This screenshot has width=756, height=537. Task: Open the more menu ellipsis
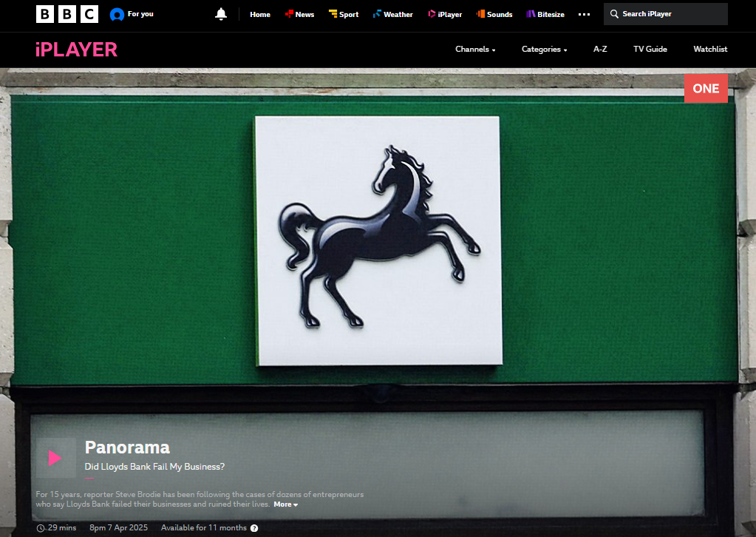coord(584,15)
